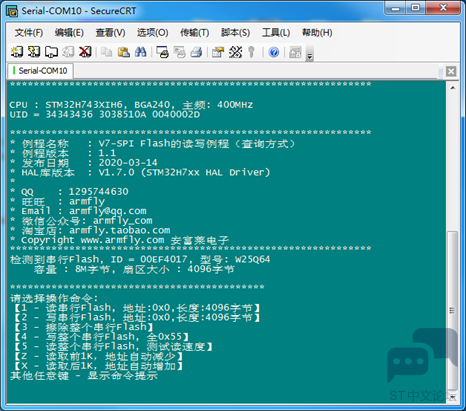Click the terminal scrollbar up arrow
466x411 pixels.
[x=452, y=88]
